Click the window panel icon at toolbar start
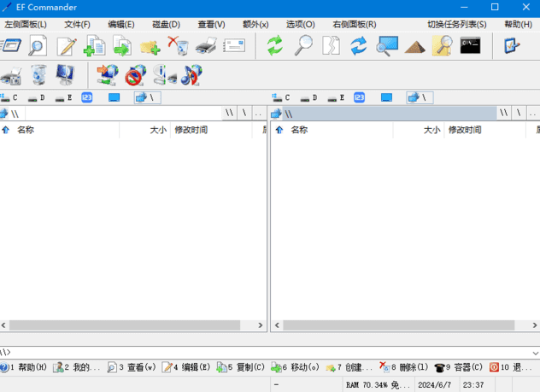 10,46
